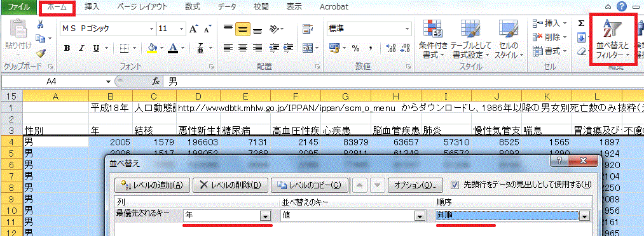The height and width of the screenshot is (236, 644).
Task: Click the 削除 delete cells button
Action: coord(549,37)
